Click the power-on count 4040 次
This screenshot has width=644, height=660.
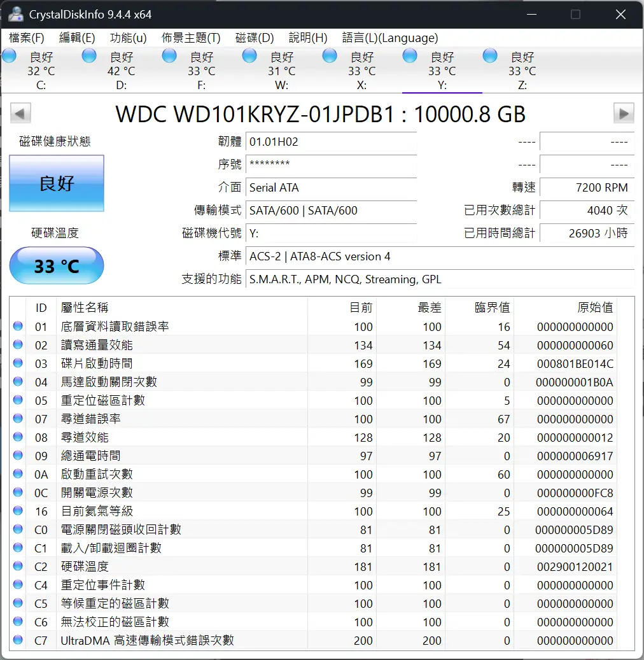point(587,210)
